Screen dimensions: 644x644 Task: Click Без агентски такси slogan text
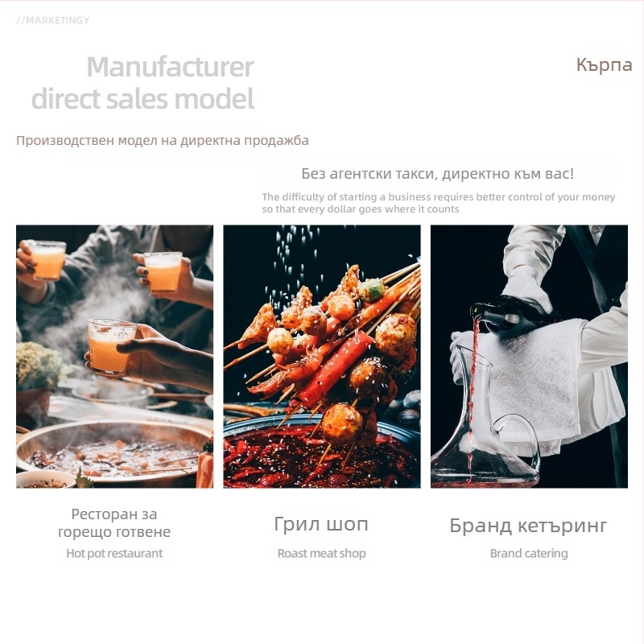(x=437, y=174)
